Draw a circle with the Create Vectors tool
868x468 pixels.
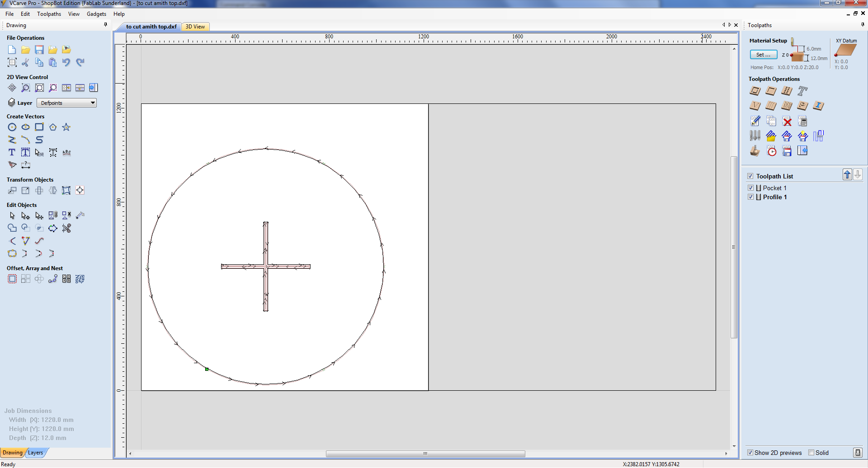(12, 127)
